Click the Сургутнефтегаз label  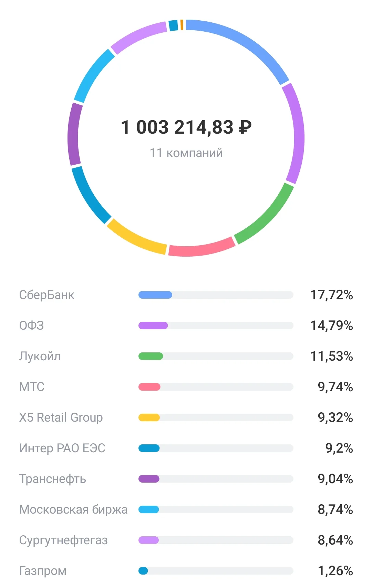click(63, 540)
